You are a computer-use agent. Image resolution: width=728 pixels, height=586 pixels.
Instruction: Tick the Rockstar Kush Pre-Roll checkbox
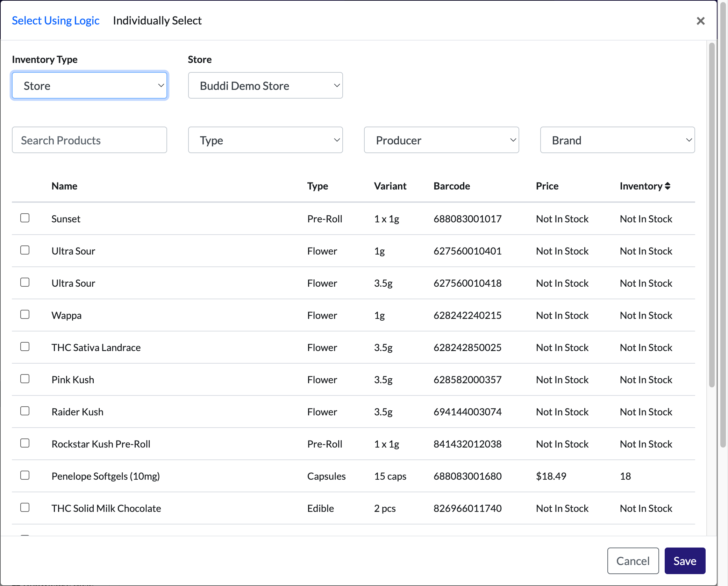point(25,443)
